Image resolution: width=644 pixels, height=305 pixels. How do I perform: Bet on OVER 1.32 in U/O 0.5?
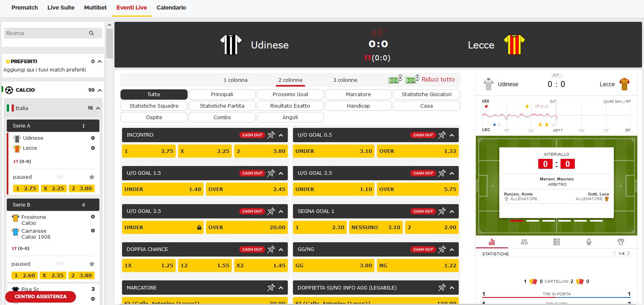(417, 151)
